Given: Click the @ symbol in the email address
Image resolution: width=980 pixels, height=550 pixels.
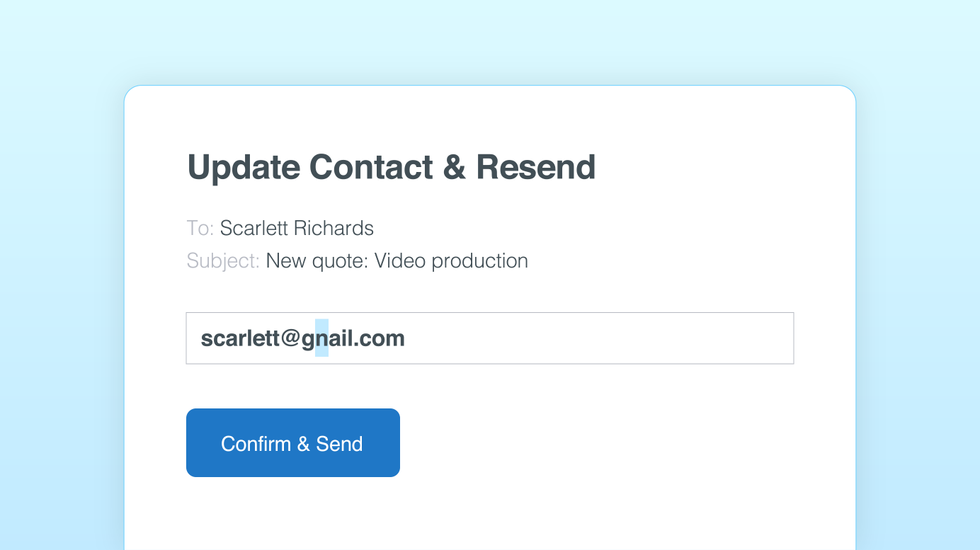Looking at the screenshot, I should tap(290, 338).
